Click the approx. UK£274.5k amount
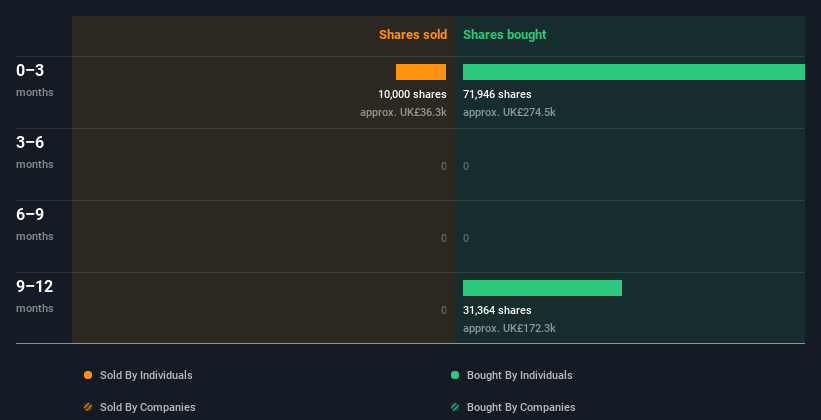 509,112
